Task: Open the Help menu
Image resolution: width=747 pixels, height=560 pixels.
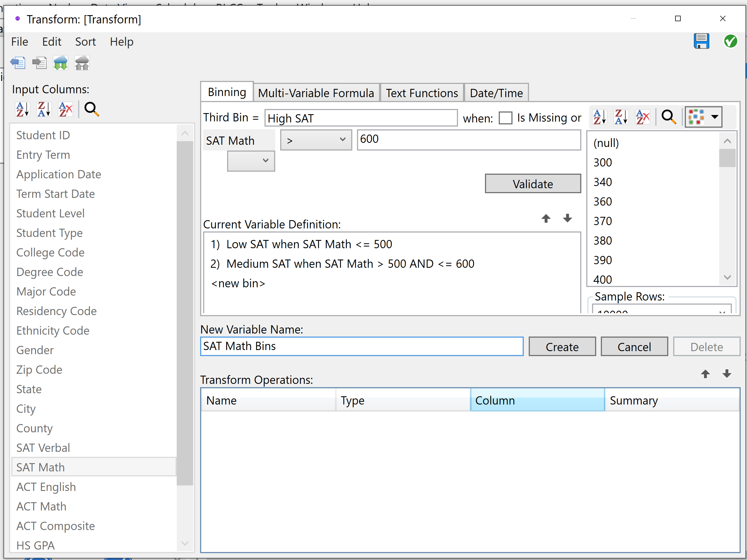Action: pos(122,42)
